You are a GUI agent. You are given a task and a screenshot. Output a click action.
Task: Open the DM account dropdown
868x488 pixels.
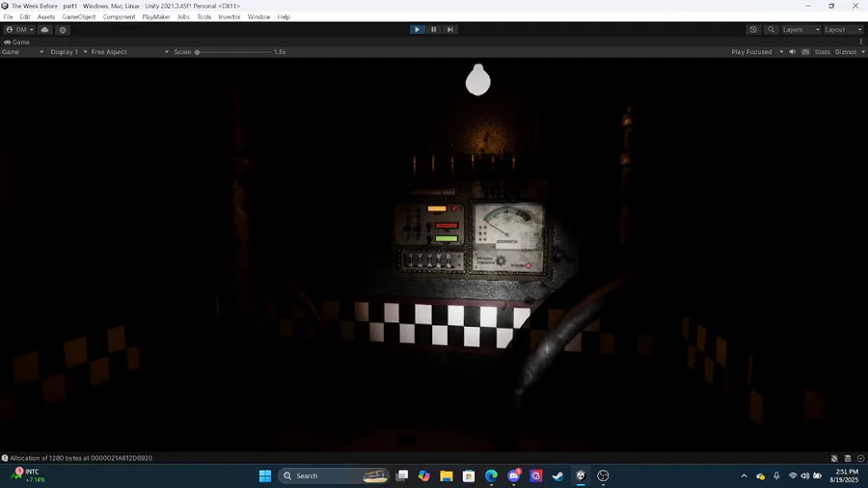(19, 30)
